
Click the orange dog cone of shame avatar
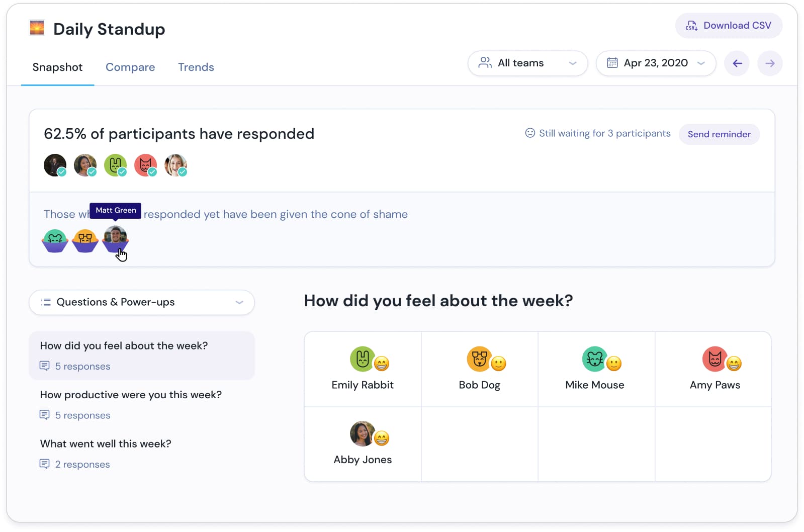pyautogui.click(x=85, y=240)
